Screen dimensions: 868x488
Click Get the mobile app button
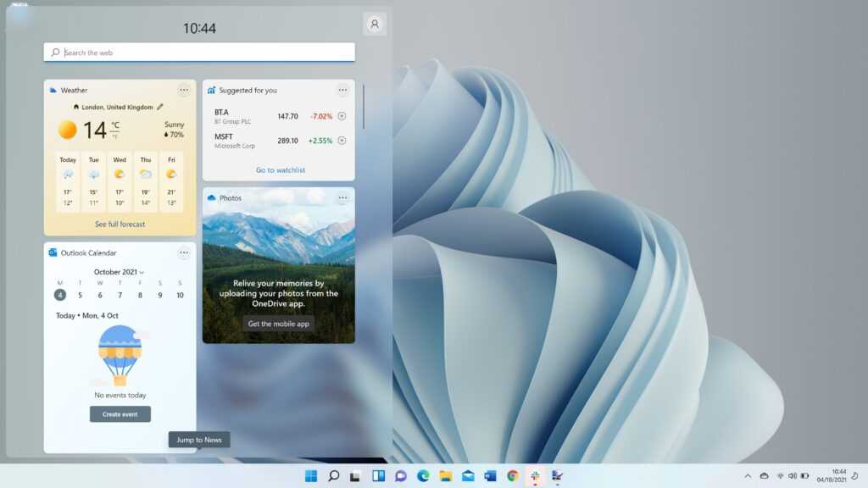coord(278,324)
